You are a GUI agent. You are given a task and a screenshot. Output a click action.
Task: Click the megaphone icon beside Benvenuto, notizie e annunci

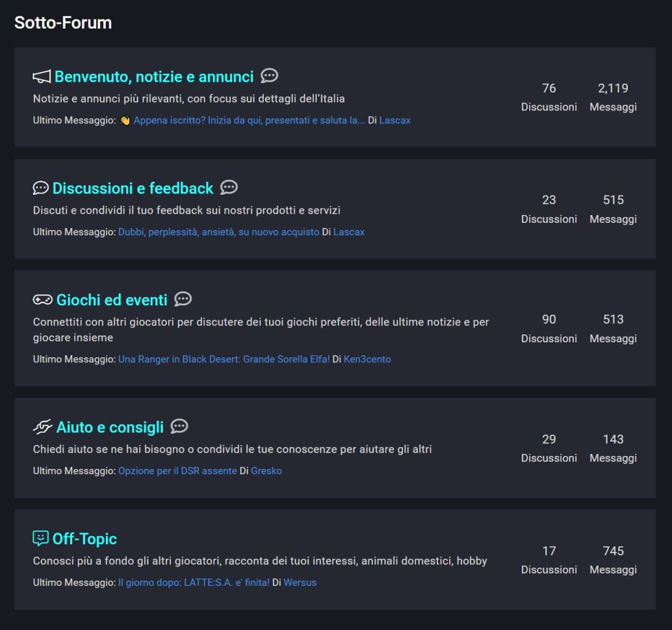tap(41, 75)
